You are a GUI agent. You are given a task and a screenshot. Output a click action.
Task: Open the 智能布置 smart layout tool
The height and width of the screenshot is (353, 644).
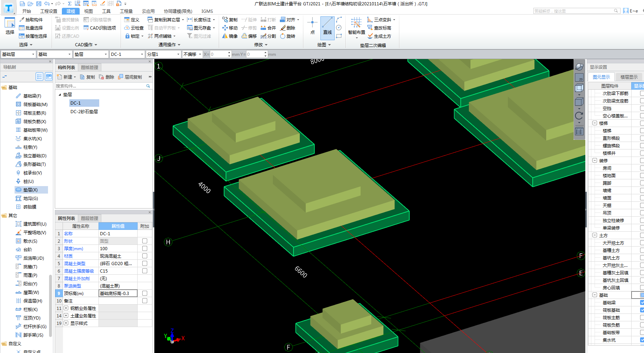[356, 27]
